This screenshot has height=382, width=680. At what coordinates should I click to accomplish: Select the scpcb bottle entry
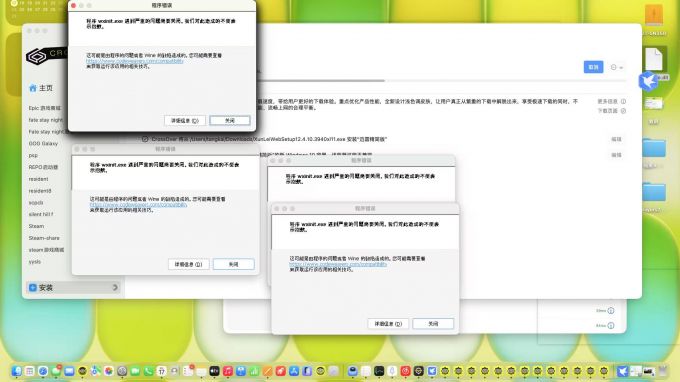36,202
